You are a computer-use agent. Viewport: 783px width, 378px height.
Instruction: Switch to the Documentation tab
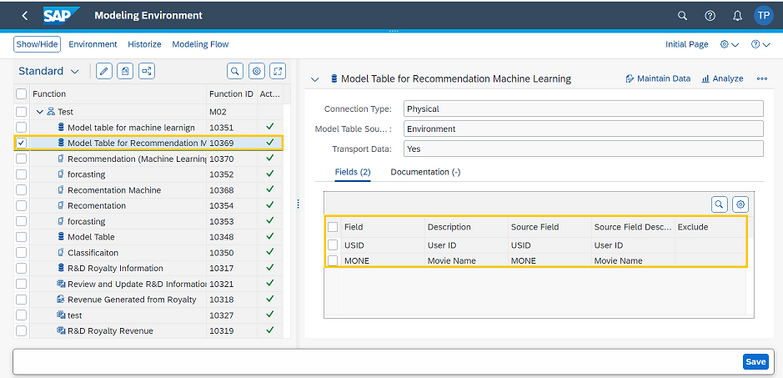(425, 172)
